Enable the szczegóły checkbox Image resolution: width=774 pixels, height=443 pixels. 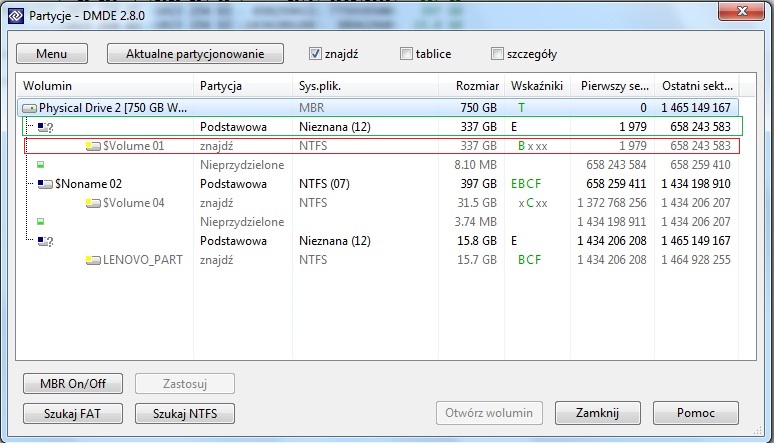(497, 54)
